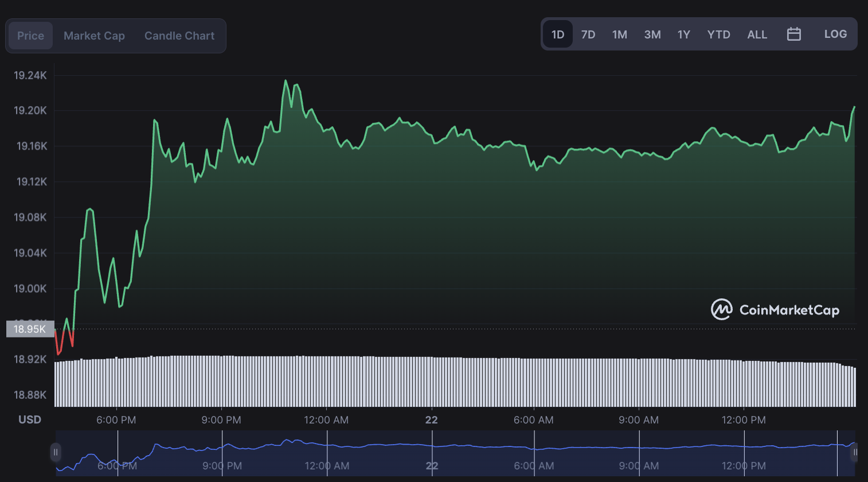The width and height of the screenshot is (868, 482).
Task: Select the 1M time range
Action: coord(620,34)
